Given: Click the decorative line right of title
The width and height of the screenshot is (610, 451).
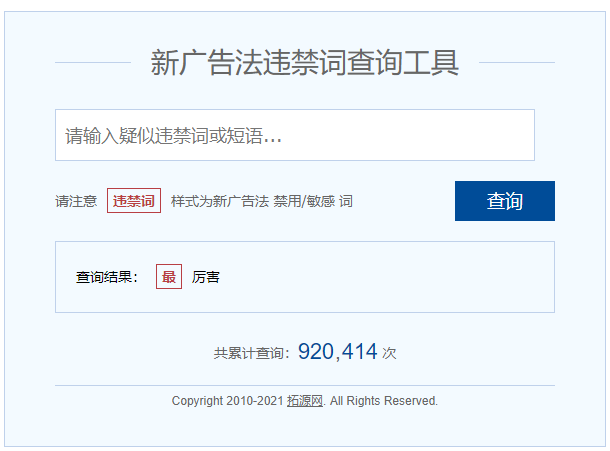Looking at the screenshot, I should point(516,62).
